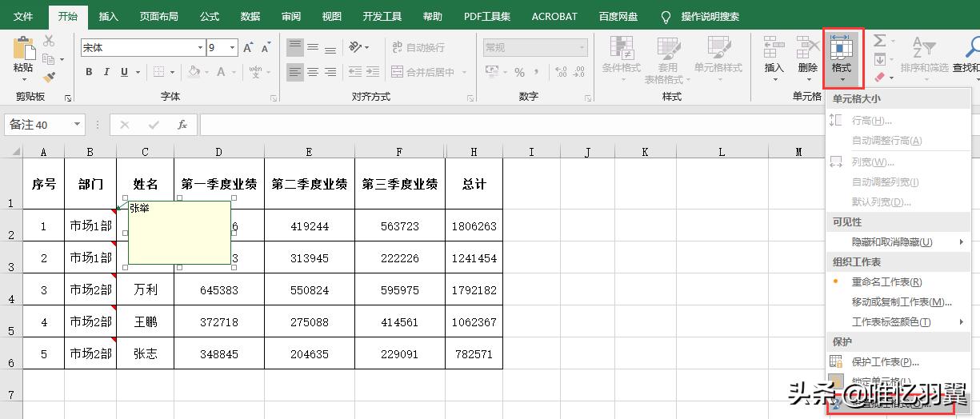Expand the borders dropdown arrow
Viewport: 980px width, 419px height.
pyautogui.click(x=174, y=72)
